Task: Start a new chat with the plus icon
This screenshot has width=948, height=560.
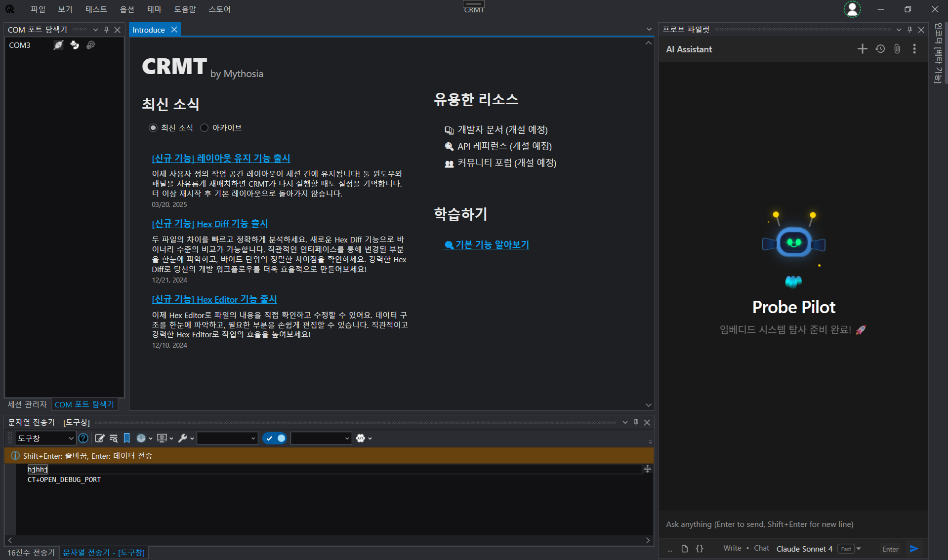Action: [863, 49]
